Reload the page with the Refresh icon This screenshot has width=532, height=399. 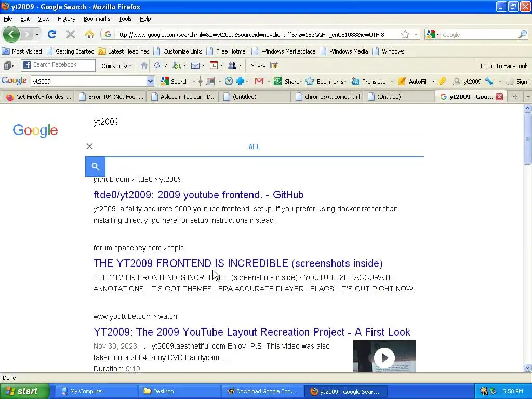[52, 34]
